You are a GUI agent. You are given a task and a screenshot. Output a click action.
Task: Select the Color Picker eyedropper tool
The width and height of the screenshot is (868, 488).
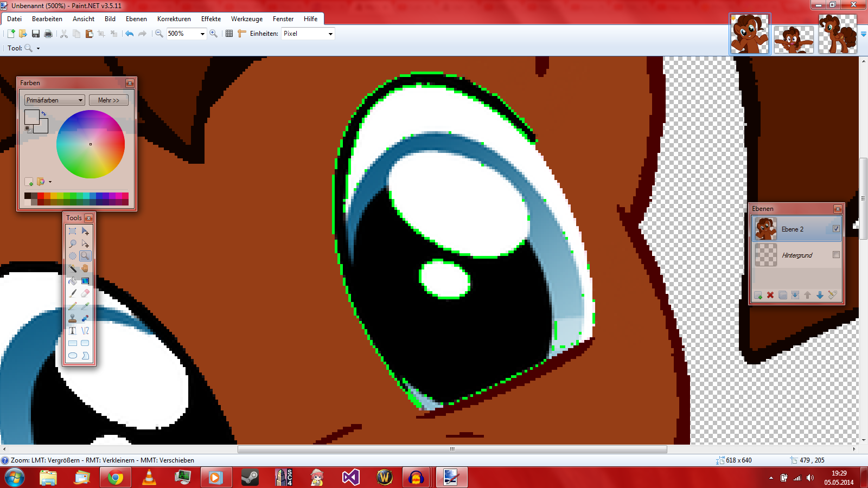point(85,306)
